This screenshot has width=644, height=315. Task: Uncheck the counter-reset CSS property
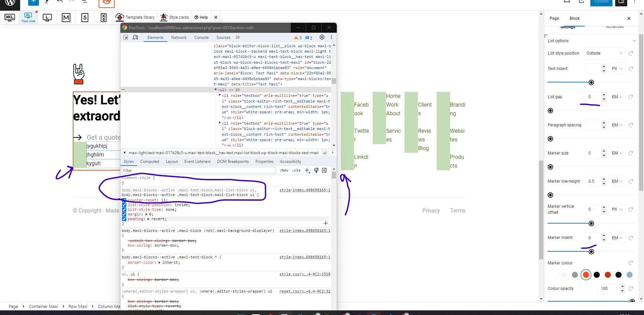click(124, 200)
